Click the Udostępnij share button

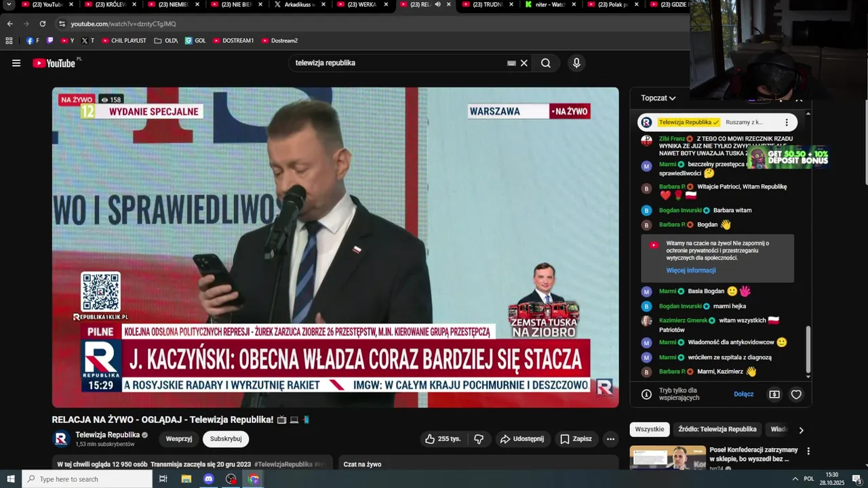pos(523,439)
